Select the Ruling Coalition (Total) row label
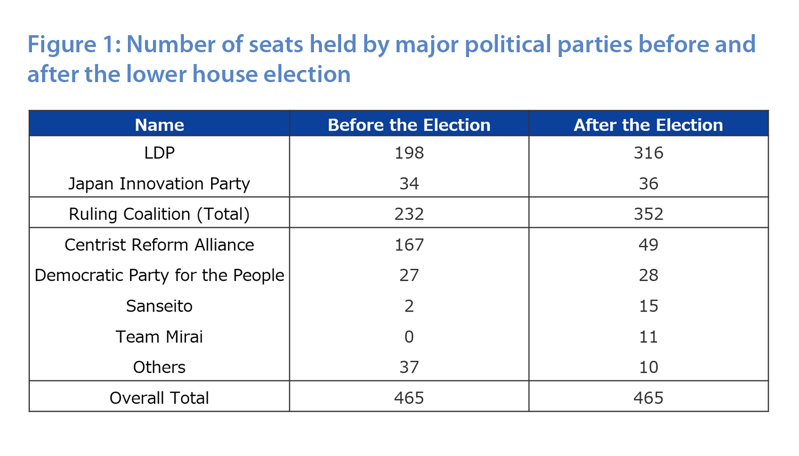This screenshot has height=456, width=799. coord(159,214)
